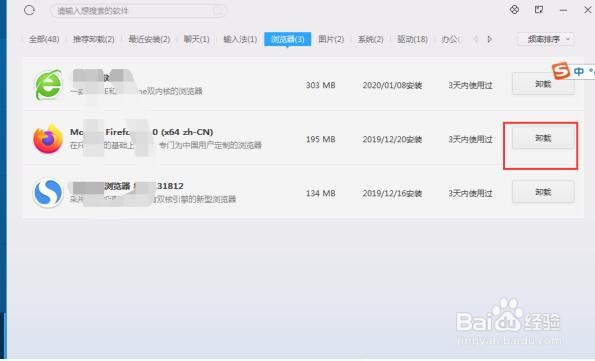Click the Sogou browser blue S icon
This screenshot has width=595, height=361.
click(x=48, y=193)
